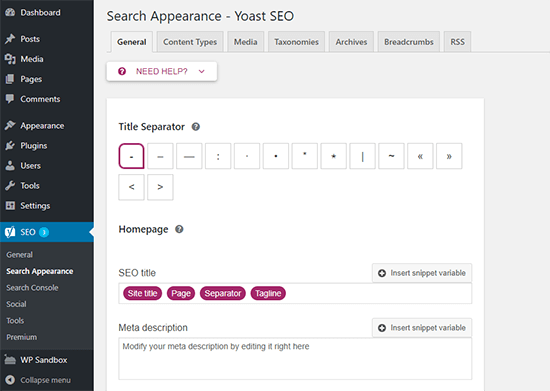Select the tilde title separator
This screenshot has width=550, height=391.
point(391,156)
